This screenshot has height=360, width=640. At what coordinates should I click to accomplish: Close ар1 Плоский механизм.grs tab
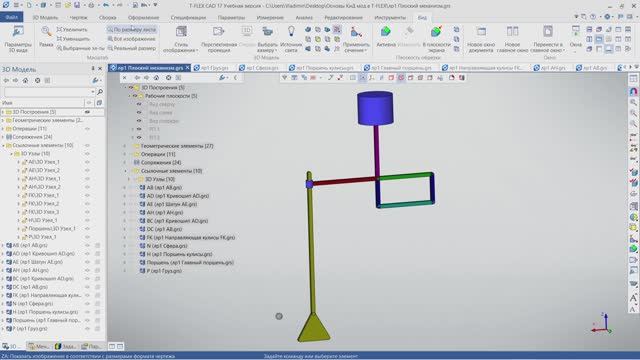(x=187, y=68)
